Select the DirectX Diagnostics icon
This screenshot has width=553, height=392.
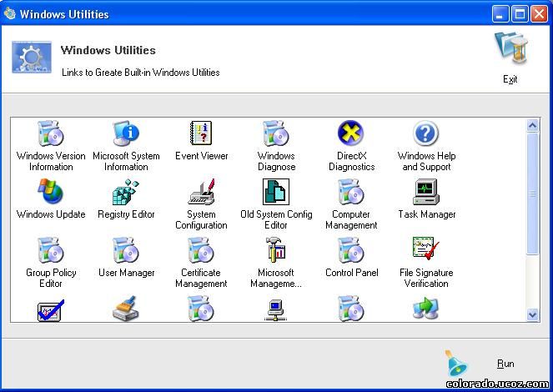click(x=350, y=133)
